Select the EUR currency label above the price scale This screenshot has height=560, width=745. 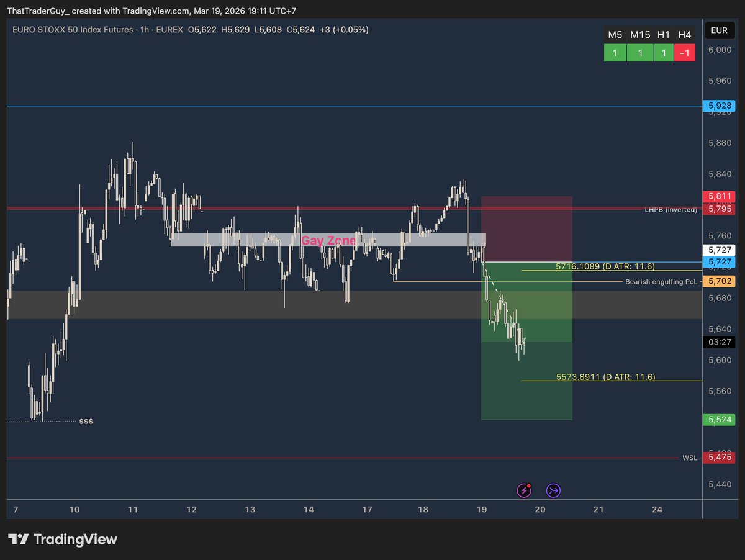(x=719, y=29)
